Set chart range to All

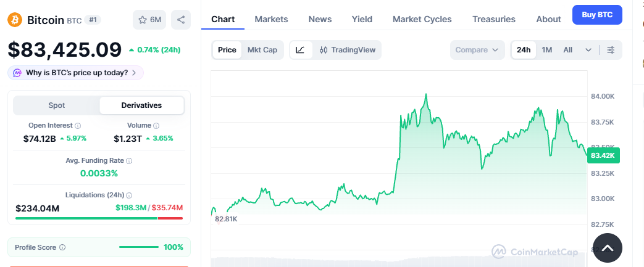pyautogui.click(x=567, y=50)
